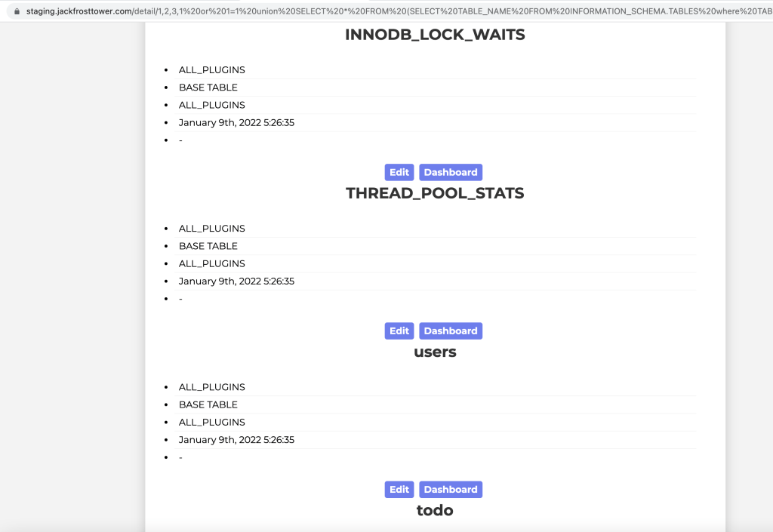773x532 pixels.
Task: Select the users table heading
Action: pyautogui.click(x=435, y=352)
